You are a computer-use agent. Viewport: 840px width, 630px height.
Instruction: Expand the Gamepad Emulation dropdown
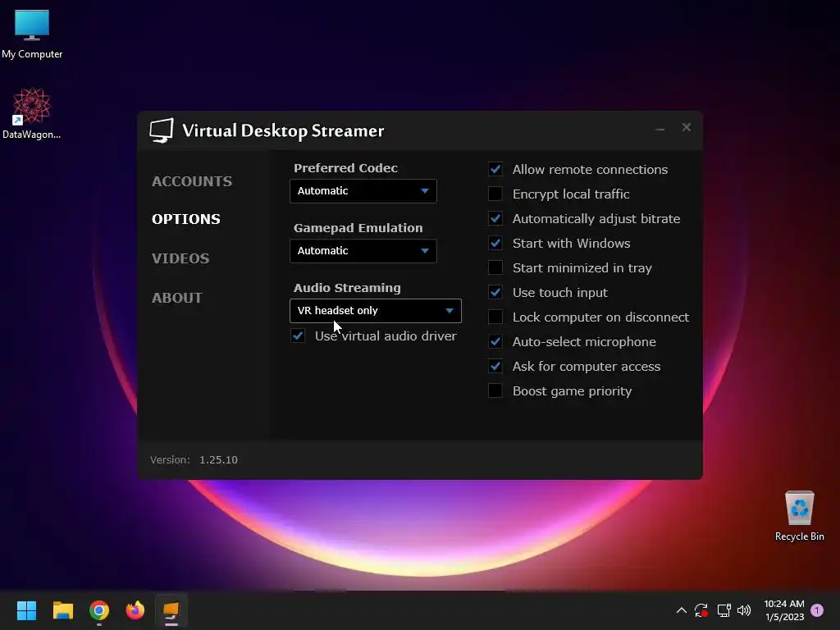[363, 251]
